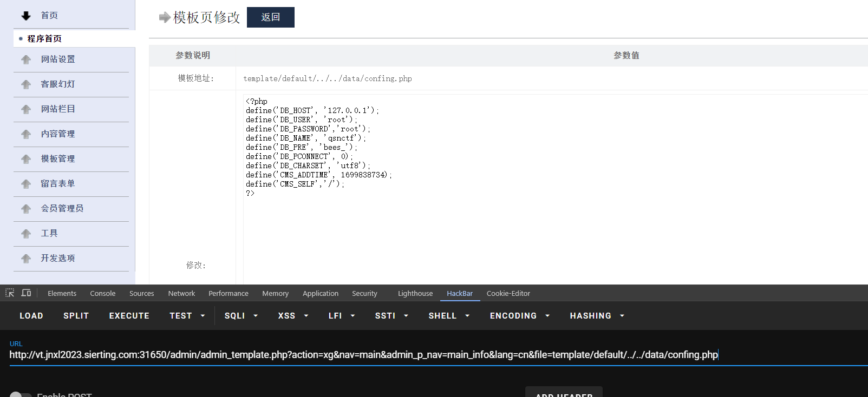Toggle the Enable POST switch

[x=21, y=395]
